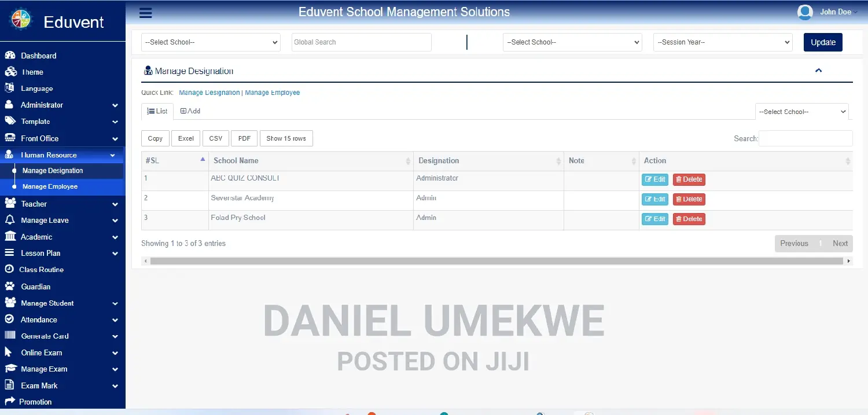Screen dimensions: 868x415
Task: Edit the Folad Pry School row
Action: (x=655, y=219)
